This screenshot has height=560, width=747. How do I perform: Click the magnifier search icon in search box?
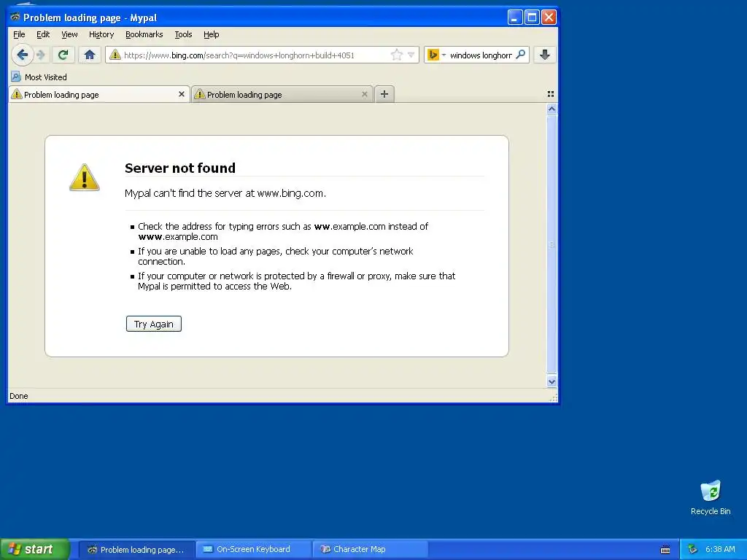[x=521, y=55]
